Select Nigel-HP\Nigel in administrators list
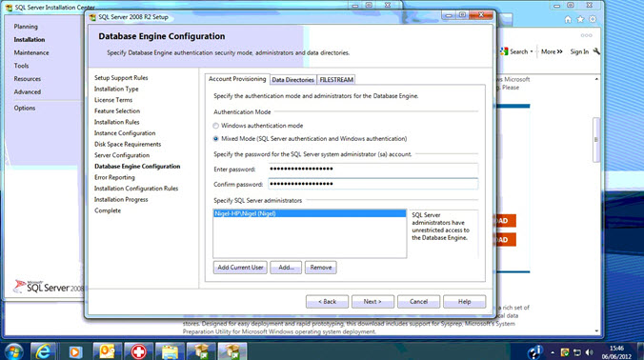The width and height of the screenshot is (644, 360). pos(310,213)
